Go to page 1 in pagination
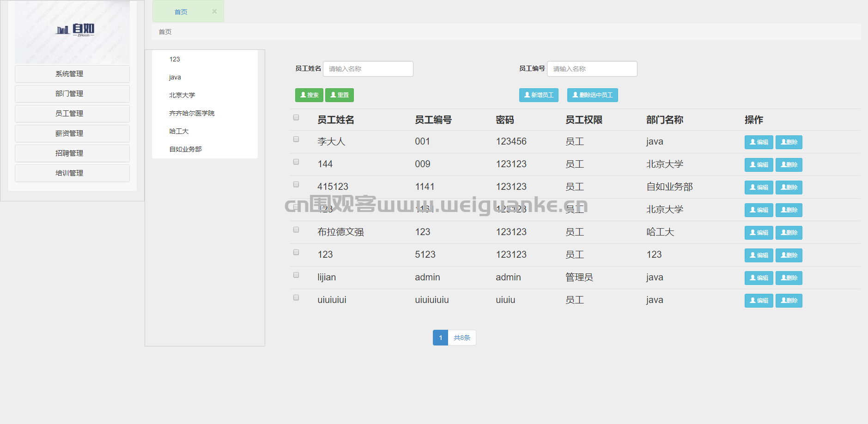 440,338
